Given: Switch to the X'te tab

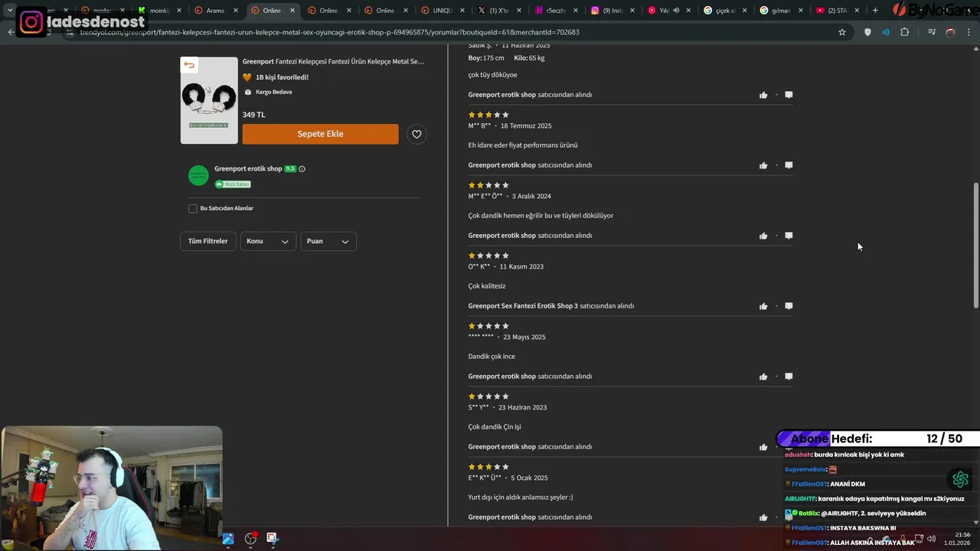Looking at the screenshot, I should click(x=498, y=11).
